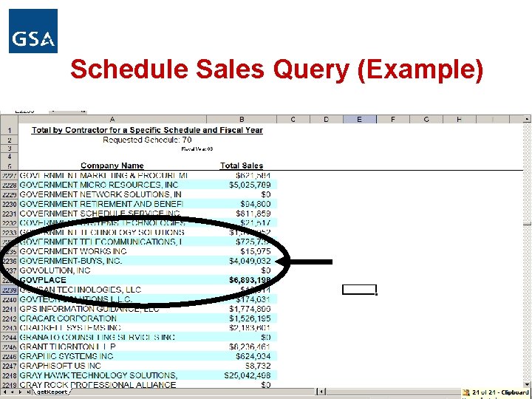The height and width of the screenshot is (399, 532).
Task: Select column A header
Action: coord(112,119)
